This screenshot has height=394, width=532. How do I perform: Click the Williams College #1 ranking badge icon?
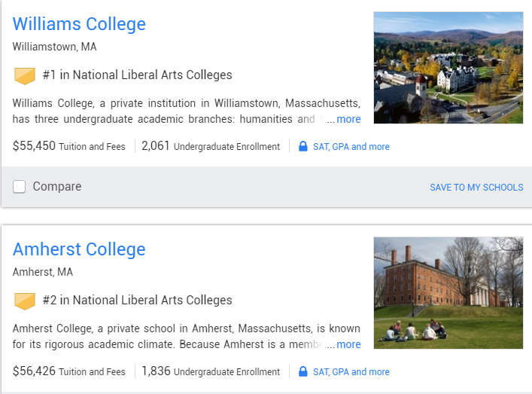(x=25, y=75)
